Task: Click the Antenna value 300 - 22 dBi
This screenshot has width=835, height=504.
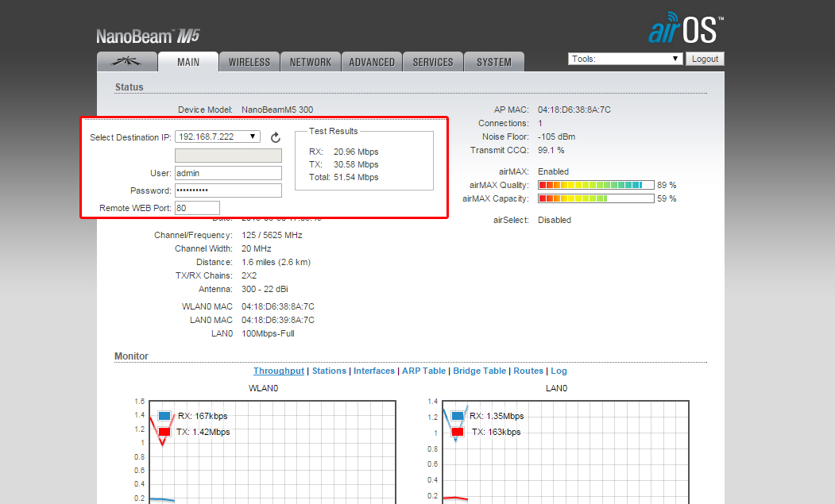Action: click(x=265, y=289)
